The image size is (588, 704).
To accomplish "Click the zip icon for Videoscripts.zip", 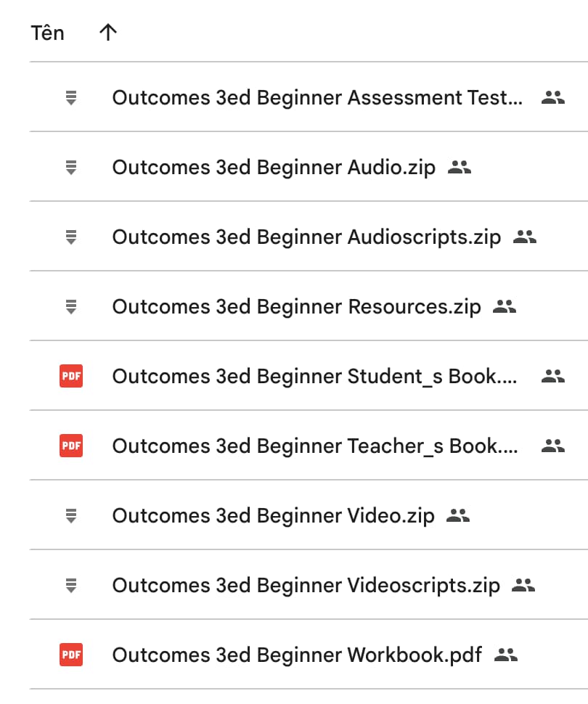I will [71, 585].
